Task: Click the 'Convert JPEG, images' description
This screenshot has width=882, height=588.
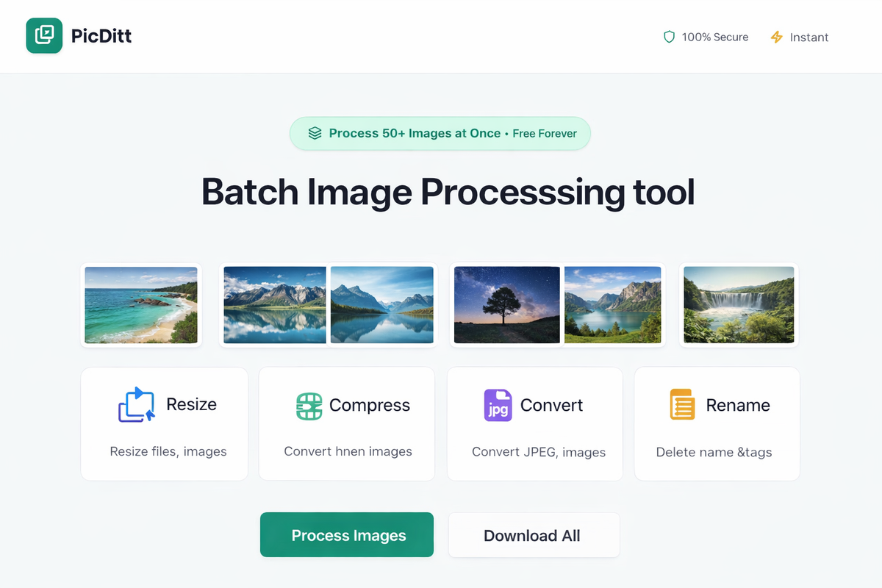Action: [x=539, y=452]
